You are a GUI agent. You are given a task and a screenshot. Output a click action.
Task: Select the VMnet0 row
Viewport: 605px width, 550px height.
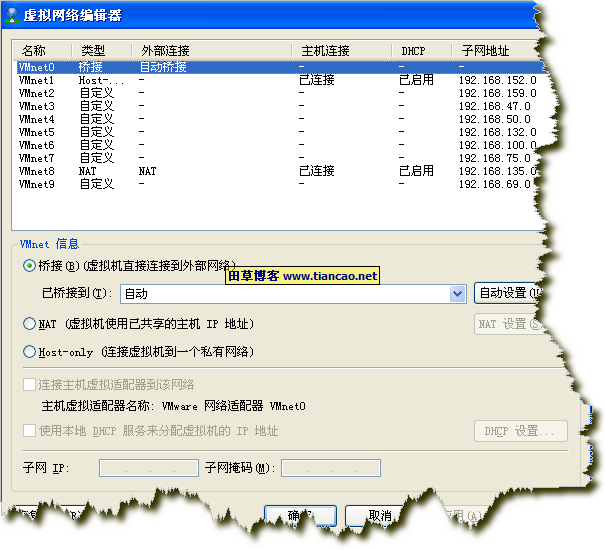point(280,67)
